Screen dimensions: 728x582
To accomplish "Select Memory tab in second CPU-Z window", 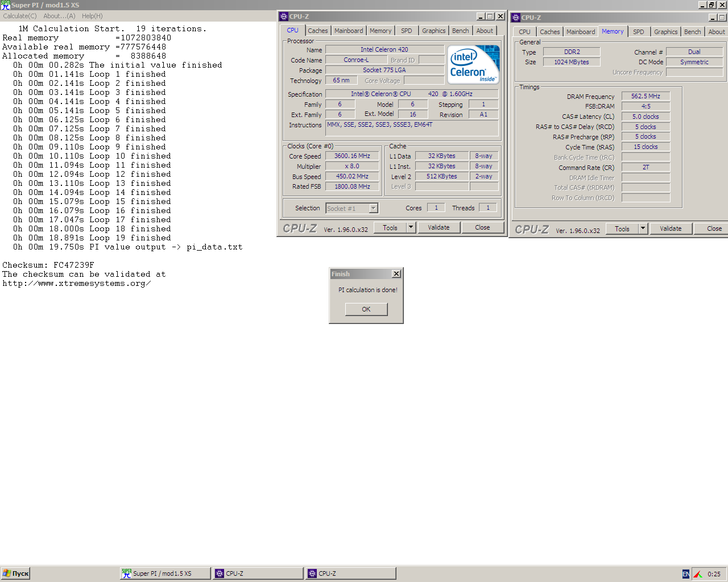I will (613, 31).
